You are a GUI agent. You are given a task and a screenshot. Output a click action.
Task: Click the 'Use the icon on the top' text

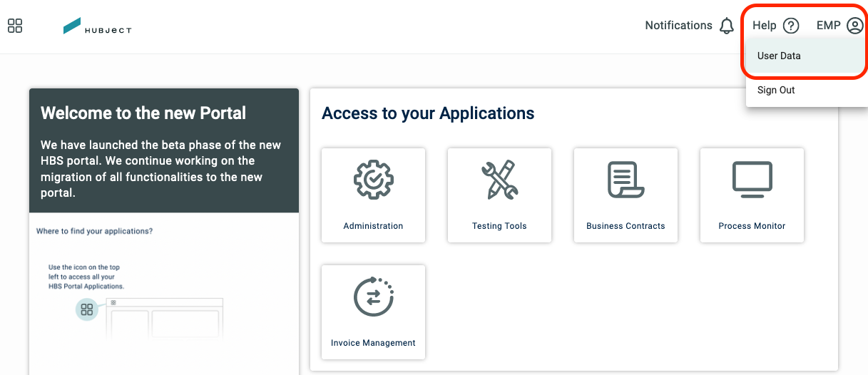(84, 267)
